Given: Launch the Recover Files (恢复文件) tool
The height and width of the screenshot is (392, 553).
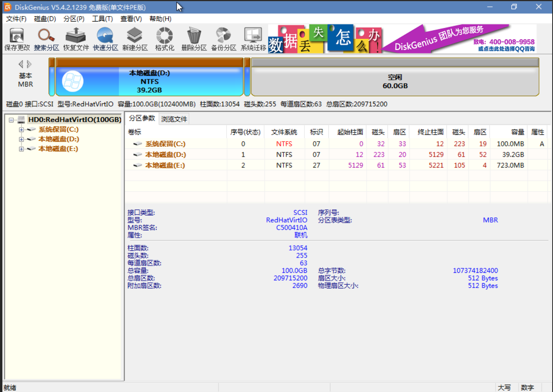Looking at the screenshot, I should click(x=76, y=39).
